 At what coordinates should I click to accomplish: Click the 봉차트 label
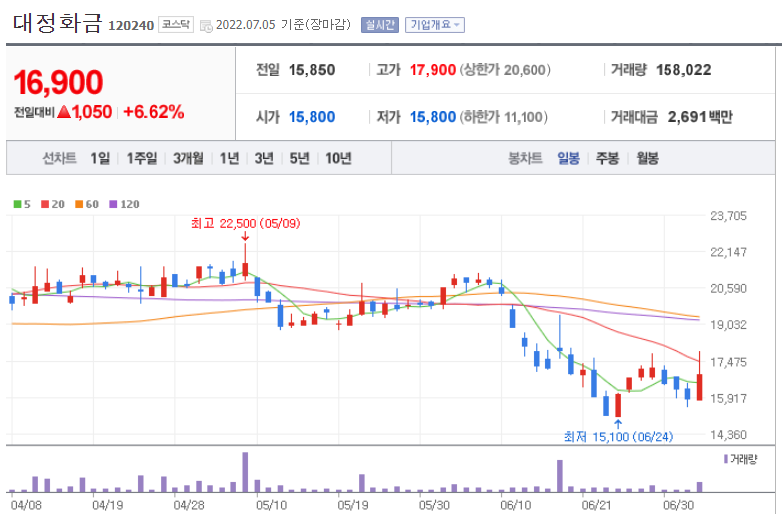[x=525, y=159]
